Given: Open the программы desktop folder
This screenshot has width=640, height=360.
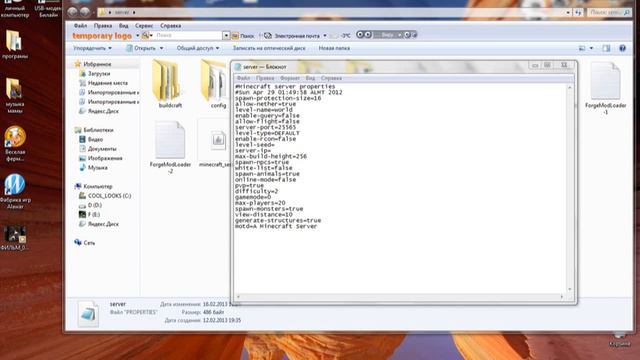Looking at the screenshot, I should pos(15,45).
